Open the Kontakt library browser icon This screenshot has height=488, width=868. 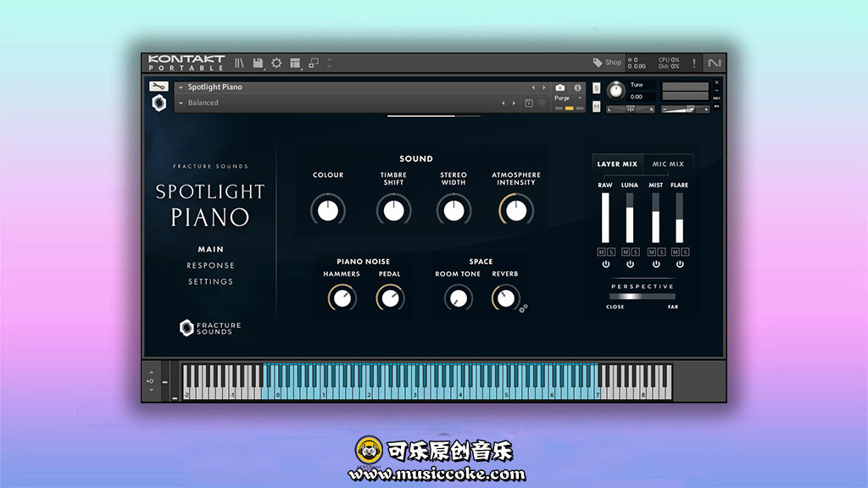(239, 63)
